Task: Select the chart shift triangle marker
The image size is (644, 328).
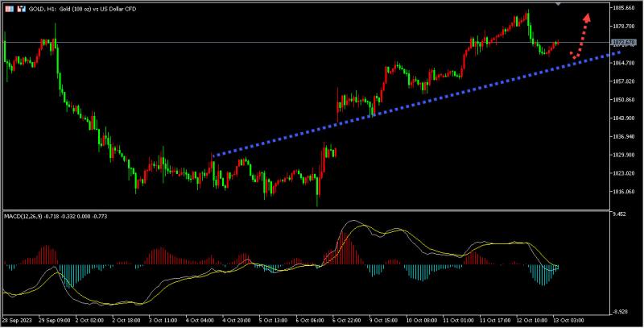Action: coord(558,4)
